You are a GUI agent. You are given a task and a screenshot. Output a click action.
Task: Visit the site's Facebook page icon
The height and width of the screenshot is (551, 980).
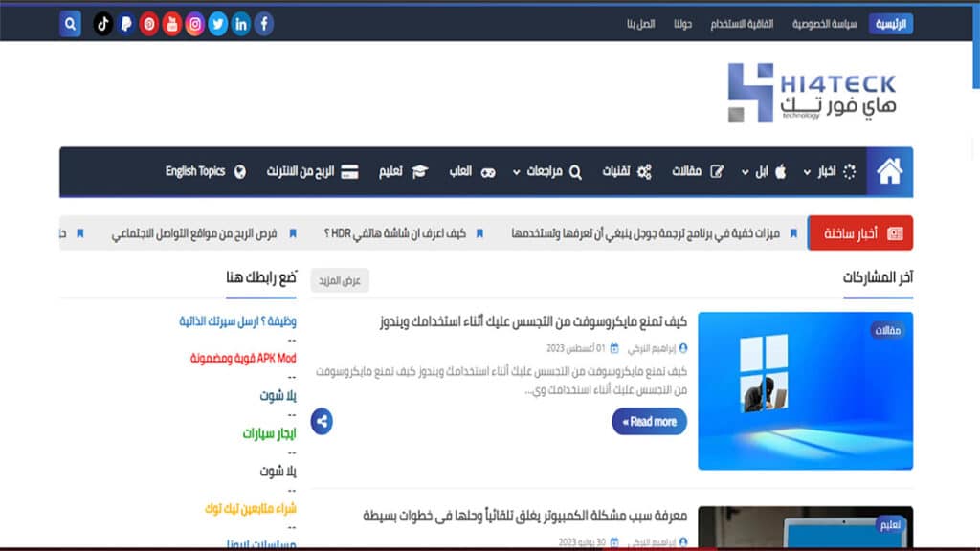[x=264, y=23]
